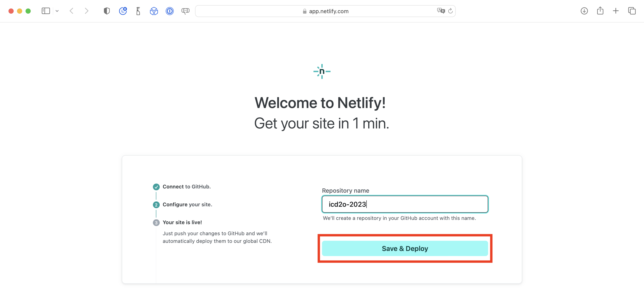Show the tab overview

click(x=632, y=11)
